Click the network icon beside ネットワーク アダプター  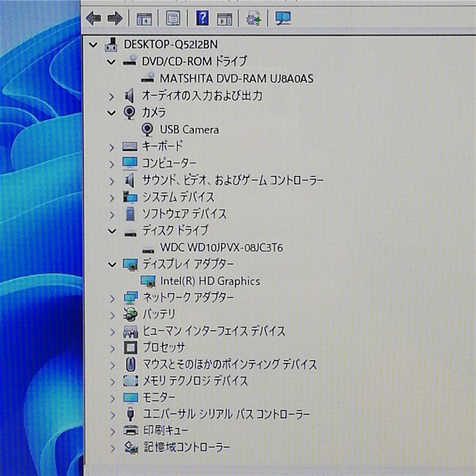130,297
